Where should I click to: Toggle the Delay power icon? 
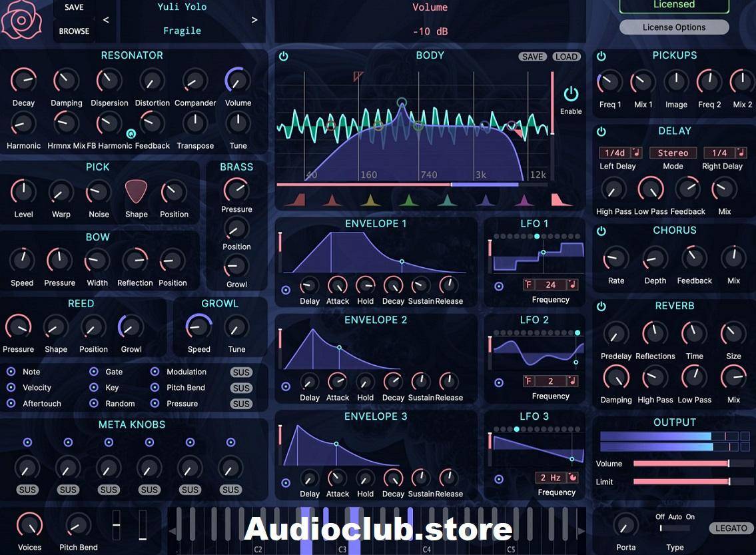(601, 132)
